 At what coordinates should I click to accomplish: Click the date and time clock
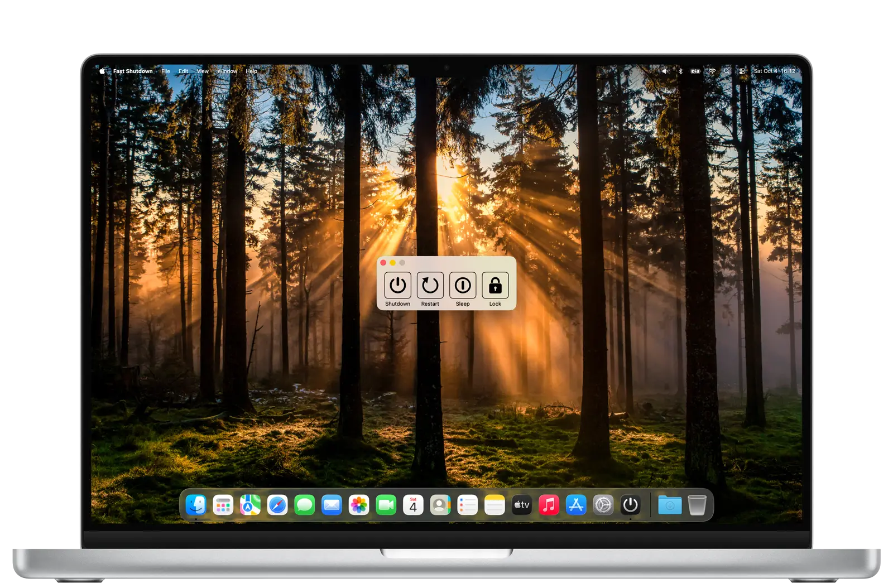pos(774,71)
